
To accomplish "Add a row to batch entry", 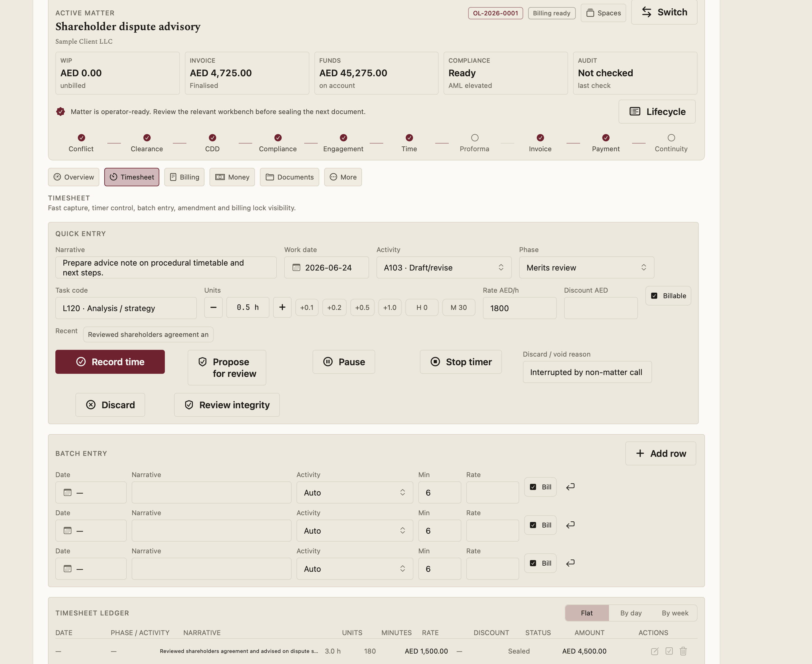I will point(661,454).
